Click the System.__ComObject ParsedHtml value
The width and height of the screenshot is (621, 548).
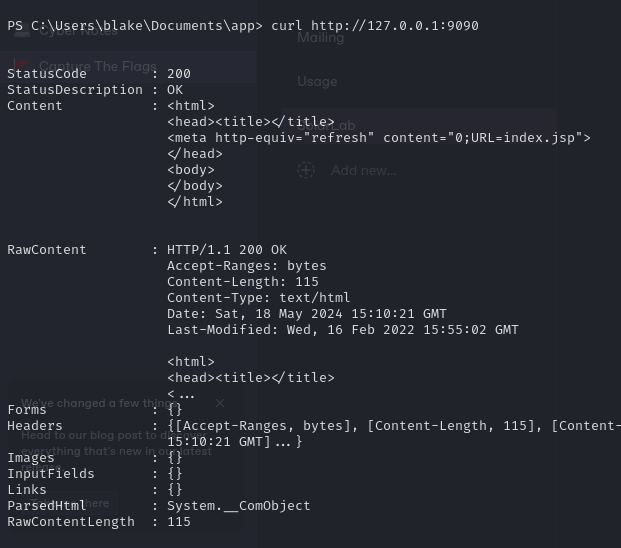(x=239, y=505)
